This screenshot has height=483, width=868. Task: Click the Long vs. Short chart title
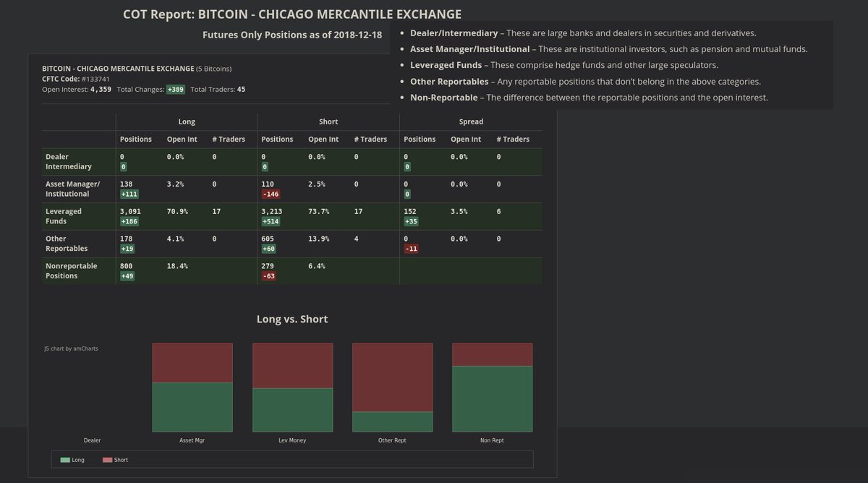(x=292, y=319)
